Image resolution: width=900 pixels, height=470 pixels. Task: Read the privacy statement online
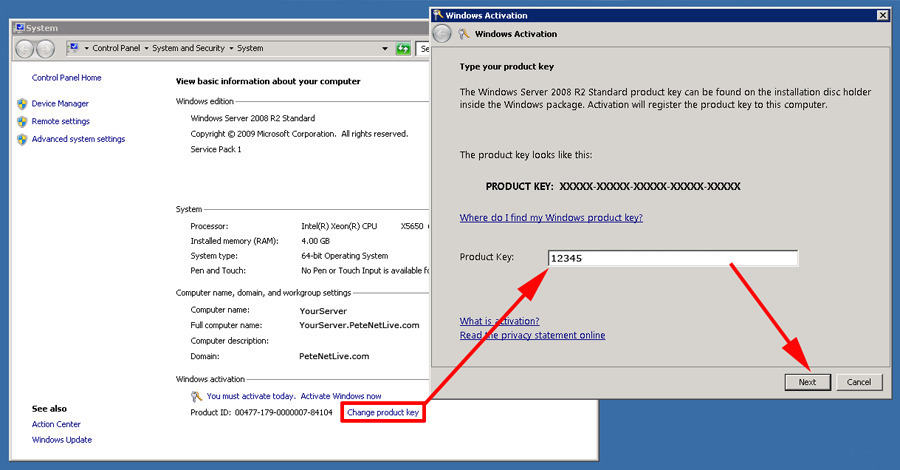point(532,335)
